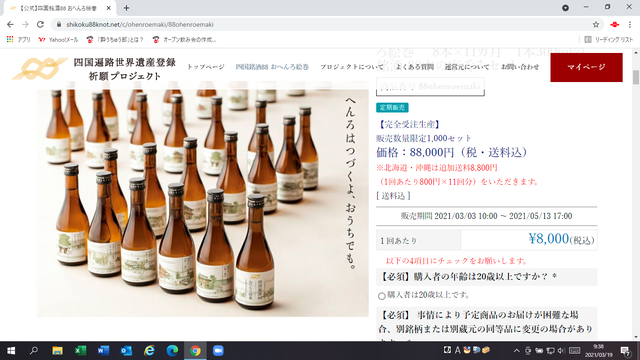
Task: Click the 販売数量限定1,000セット text
Action: 424,138
